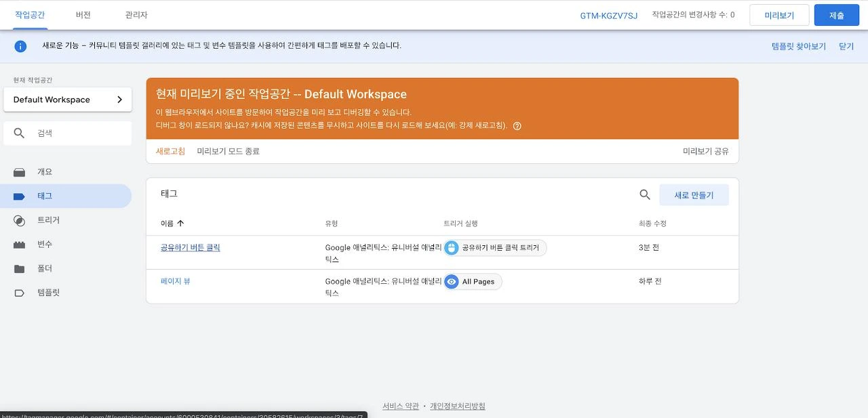Click the blue info icon in the banner
868x418 pixels.
[21, 46]
